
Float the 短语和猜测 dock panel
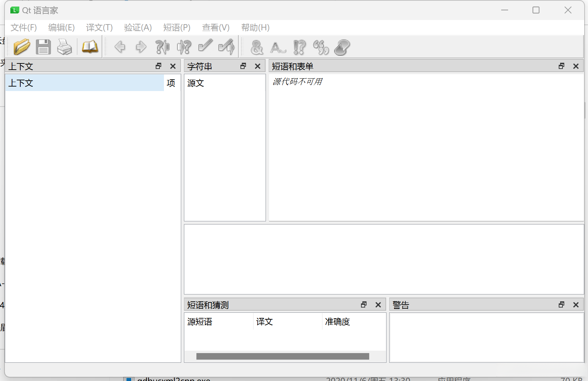point(364,304)
